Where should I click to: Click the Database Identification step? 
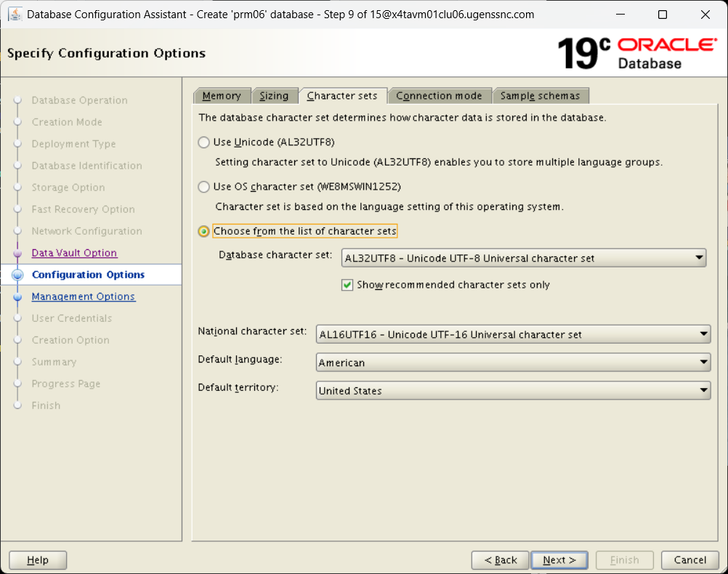(x=86, y=166)
